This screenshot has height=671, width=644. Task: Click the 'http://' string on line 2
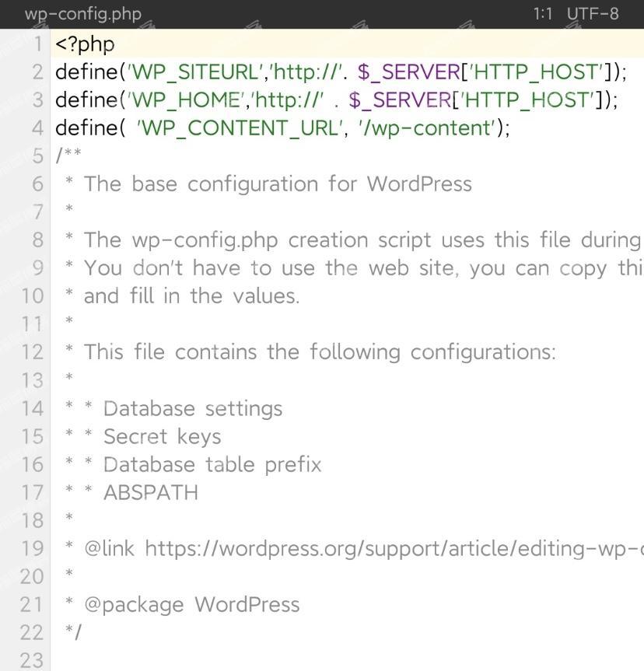click(x=306, y=72)
